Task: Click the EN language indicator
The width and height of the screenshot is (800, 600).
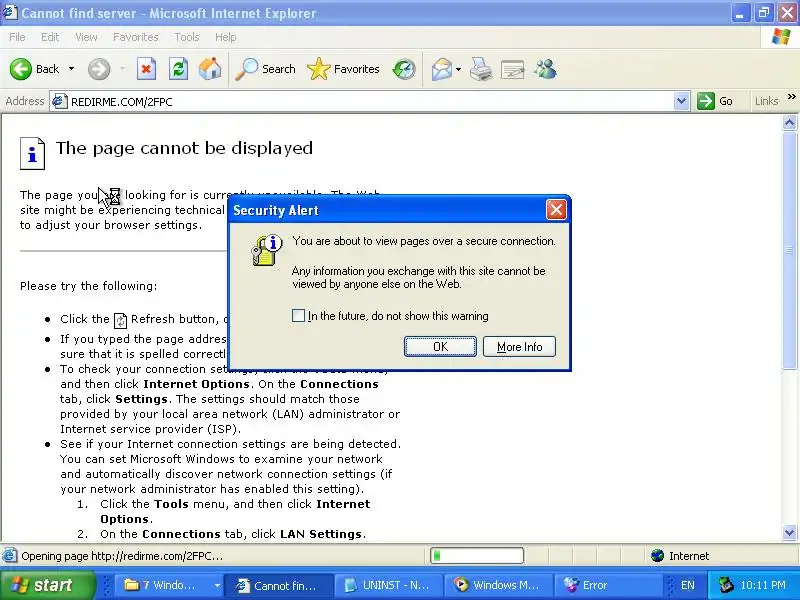Action: tap(687, 585)
